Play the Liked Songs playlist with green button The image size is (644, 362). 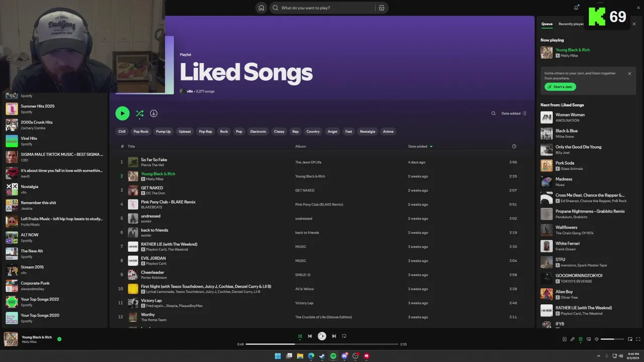coord(122,113)
